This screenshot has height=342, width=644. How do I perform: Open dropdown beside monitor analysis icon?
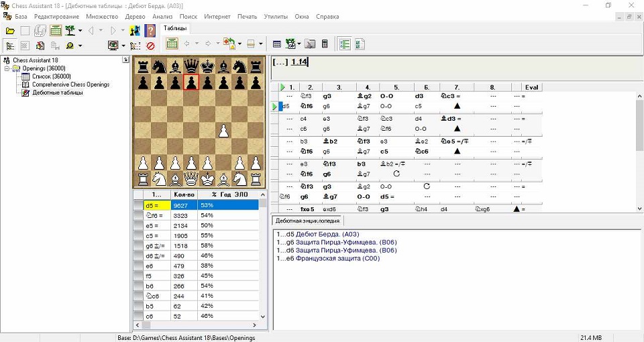[x=123, y=46]
